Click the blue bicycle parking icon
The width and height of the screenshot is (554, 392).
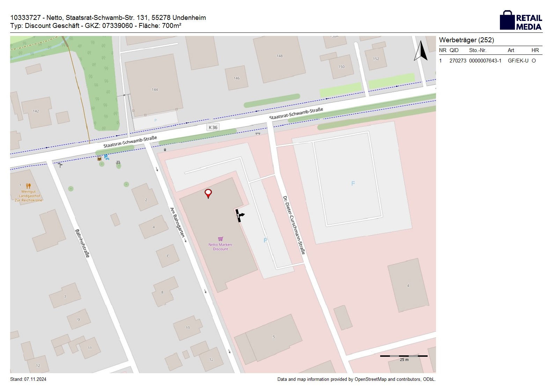(106, 157)
